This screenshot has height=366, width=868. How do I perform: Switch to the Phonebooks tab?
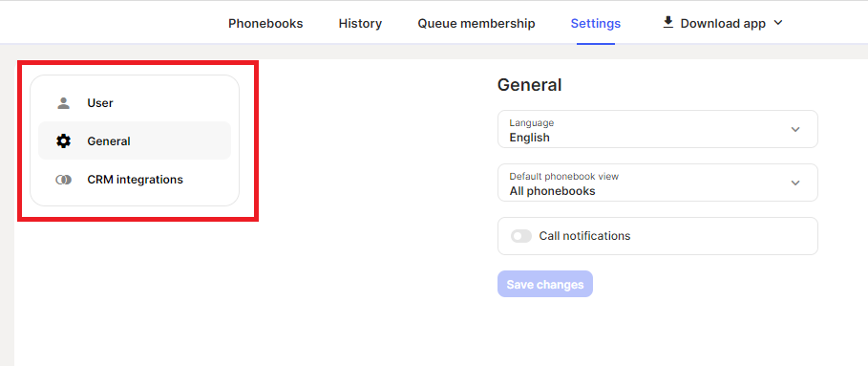[x=265, y=23]
